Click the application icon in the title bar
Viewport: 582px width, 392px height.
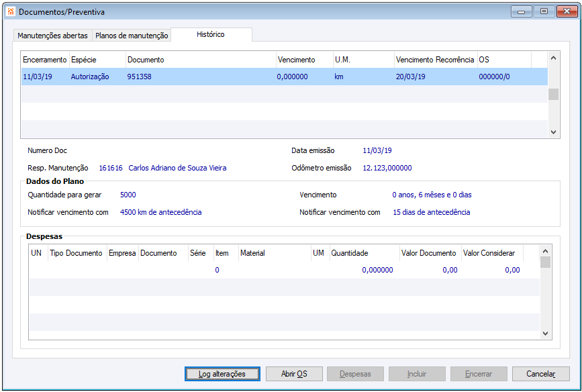click(x=10, y=11)
